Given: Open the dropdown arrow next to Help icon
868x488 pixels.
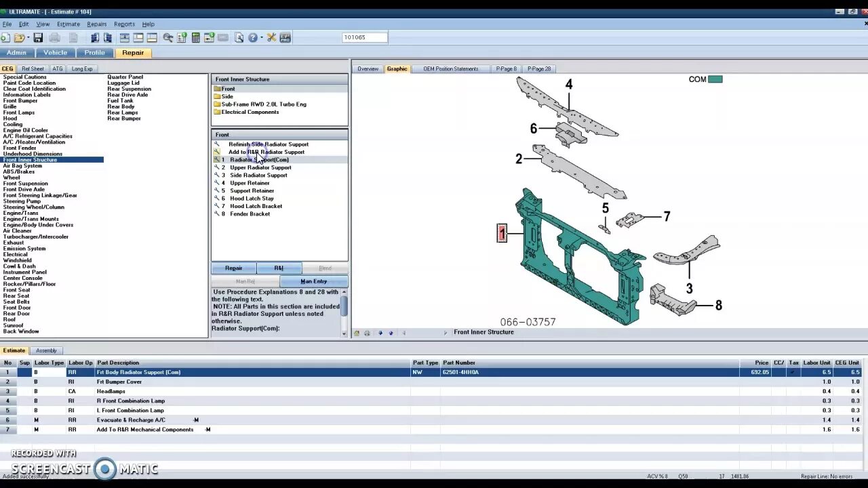Looking at the screenshot, I should pyautogui.click(x=261, y=38).
